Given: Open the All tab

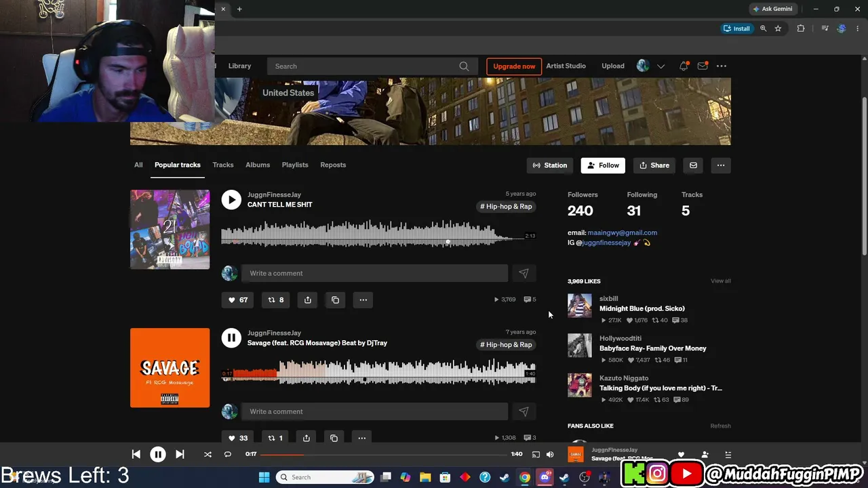Looking at the screenshot, I should point(138,165).
